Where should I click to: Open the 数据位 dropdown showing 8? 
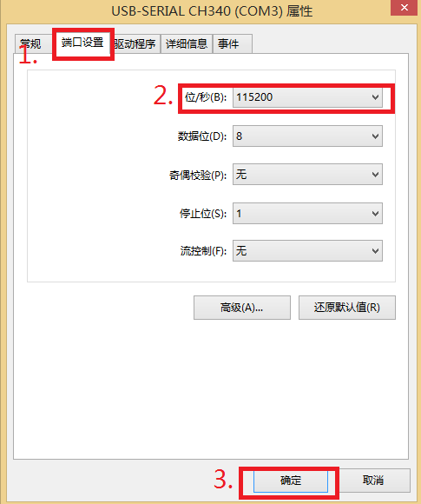307,136
